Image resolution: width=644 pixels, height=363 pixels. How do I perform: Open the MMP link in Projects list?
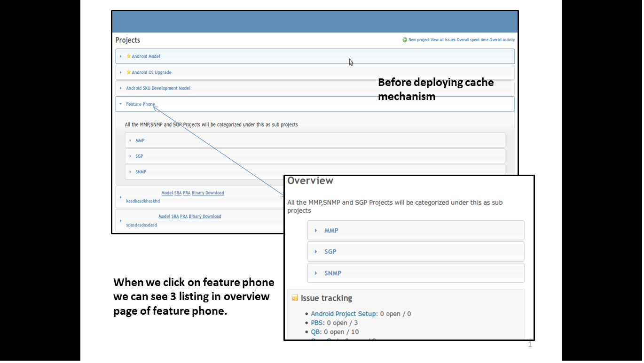pyautogui.click(x=140, y=140)
